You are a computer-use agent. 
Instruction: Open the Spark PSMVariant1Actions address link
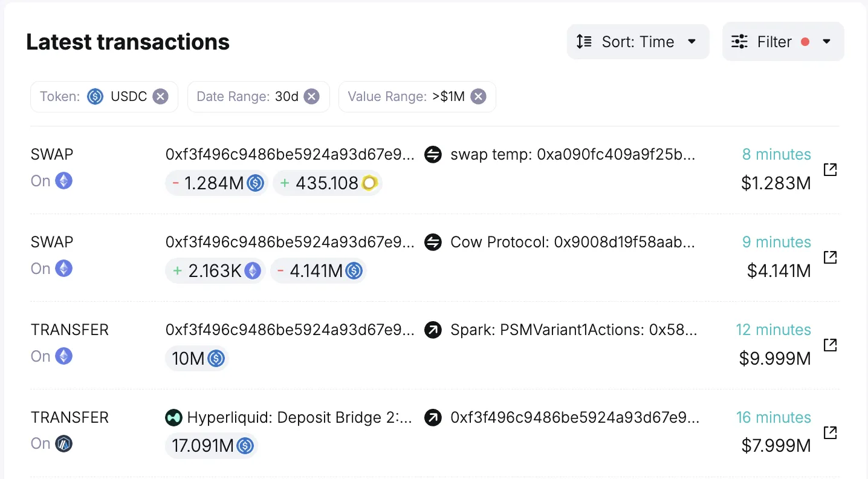point(574,330)
